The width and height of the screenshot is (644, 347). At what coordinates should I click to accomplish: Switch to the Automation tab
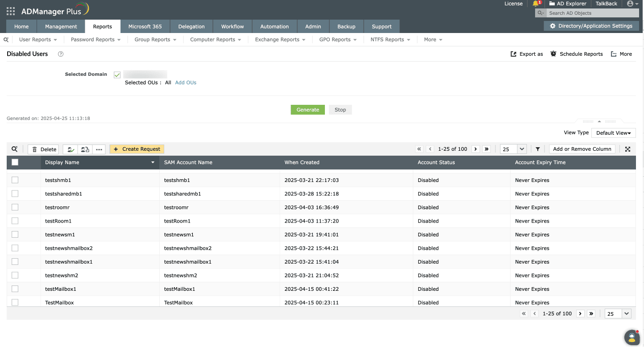point(274,26)
